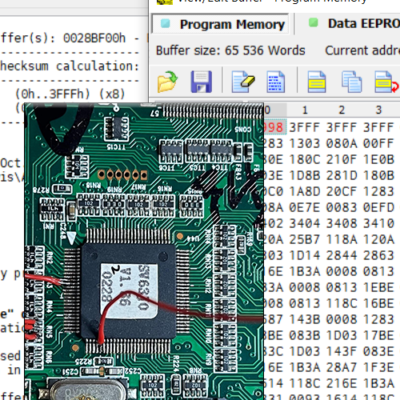
Task: Select hex cell 0083
Action: [x=342, y=207]
